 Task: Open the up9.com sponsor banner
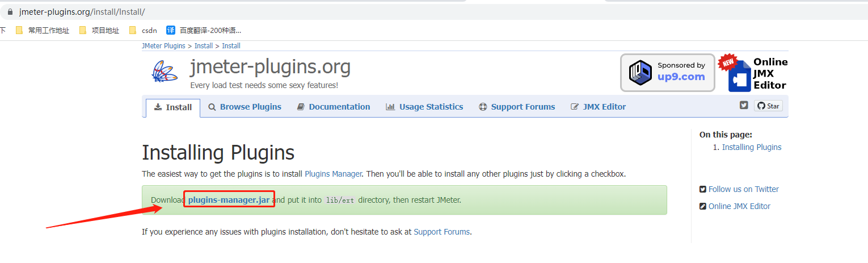pyautogui.click(x=667, y=72)
